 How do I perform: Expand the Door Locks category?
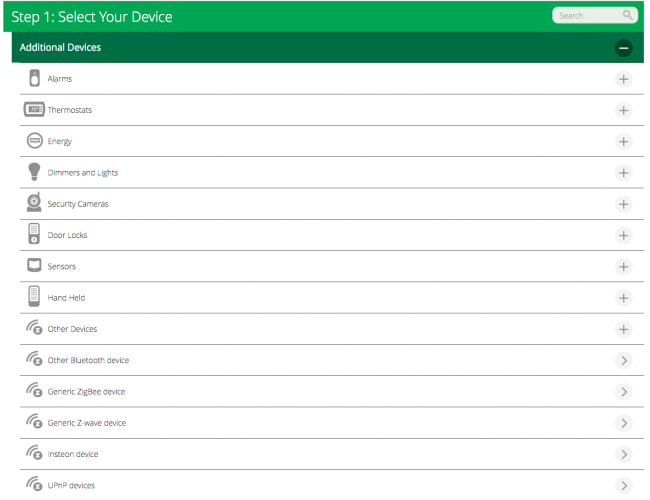(x=623, y=235)
